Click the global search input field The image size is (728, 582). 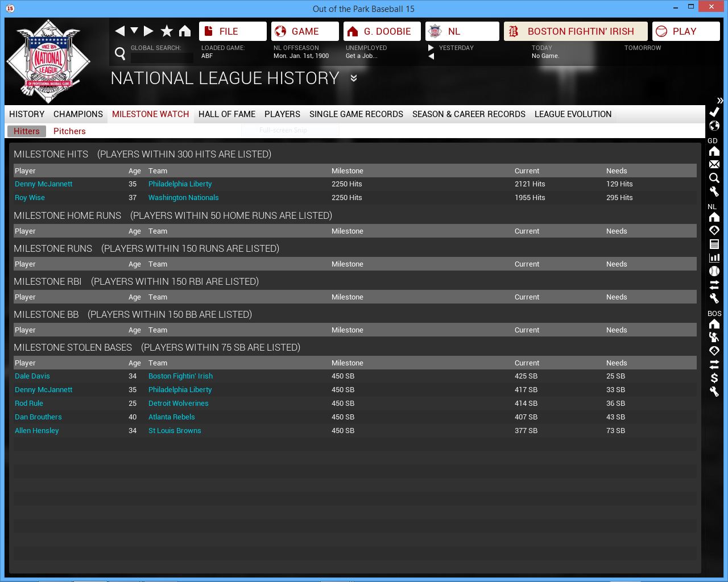(162, 57)
